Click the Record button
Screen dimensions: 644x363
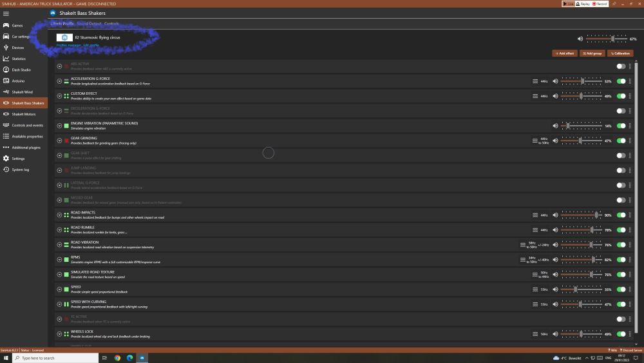(600, 4)
